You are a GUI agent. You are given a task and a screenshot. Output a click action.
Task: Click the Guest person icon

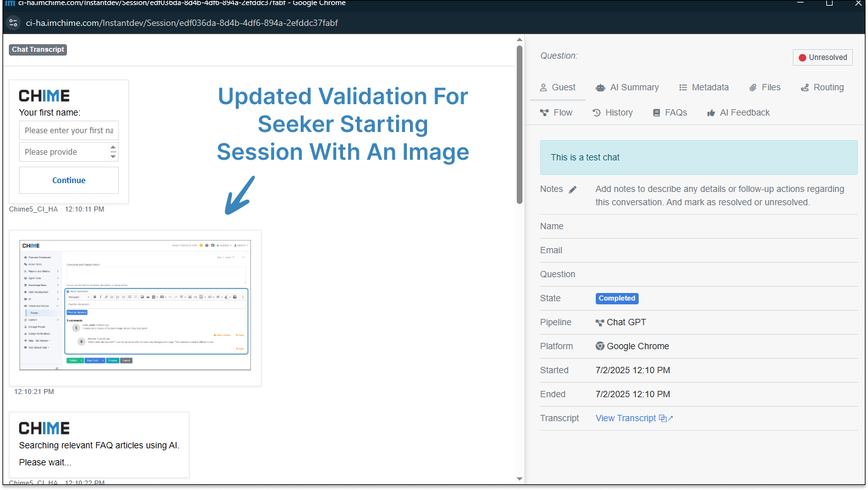(x=543, y=88)
